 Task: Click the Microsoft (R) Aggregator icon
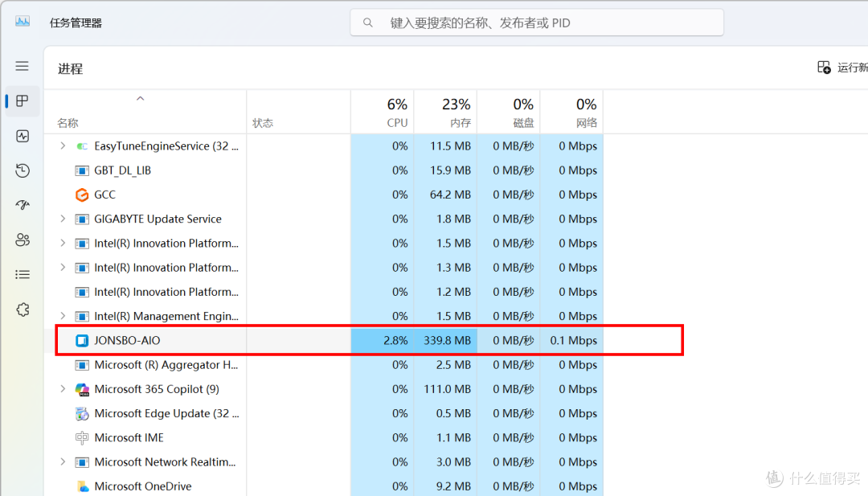pos(82,365)
